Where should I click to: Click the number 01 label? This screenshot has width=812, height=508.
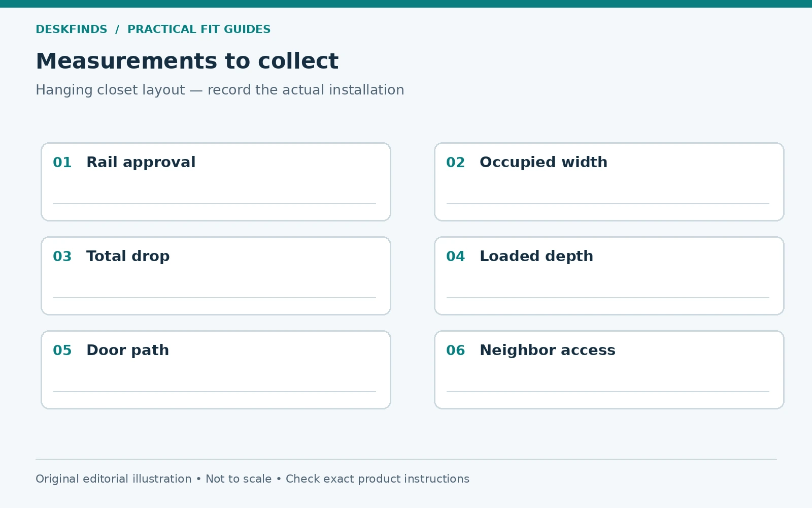coord(62,163)
